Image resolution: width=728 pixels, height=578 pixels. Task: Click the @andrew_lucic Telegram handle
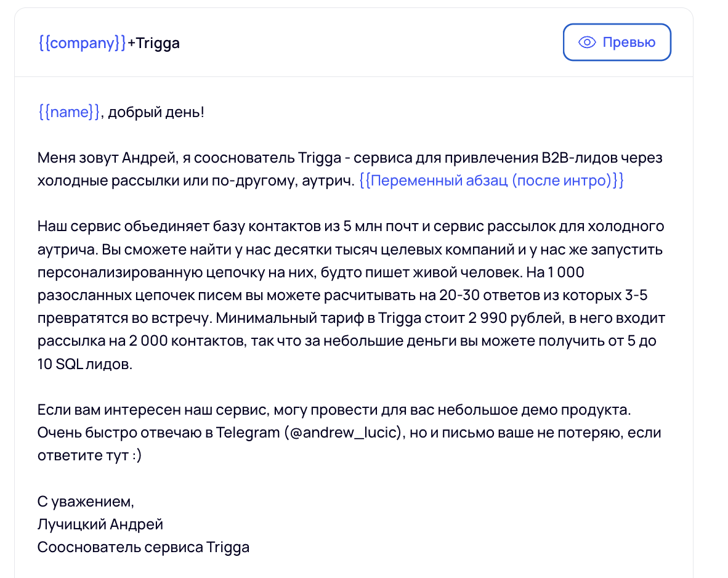pos(343,433)
